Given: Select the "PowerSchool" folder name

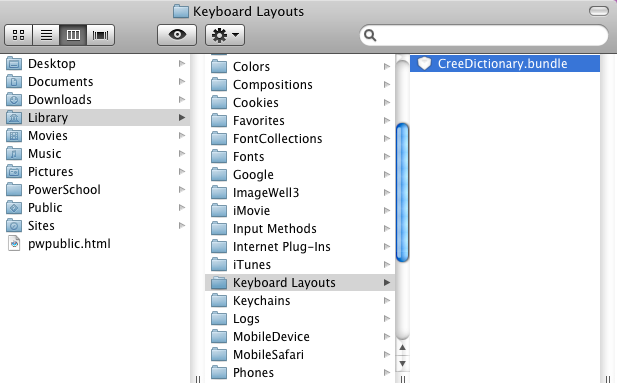Looking at the screenshot, I should [x=64, y=190].
